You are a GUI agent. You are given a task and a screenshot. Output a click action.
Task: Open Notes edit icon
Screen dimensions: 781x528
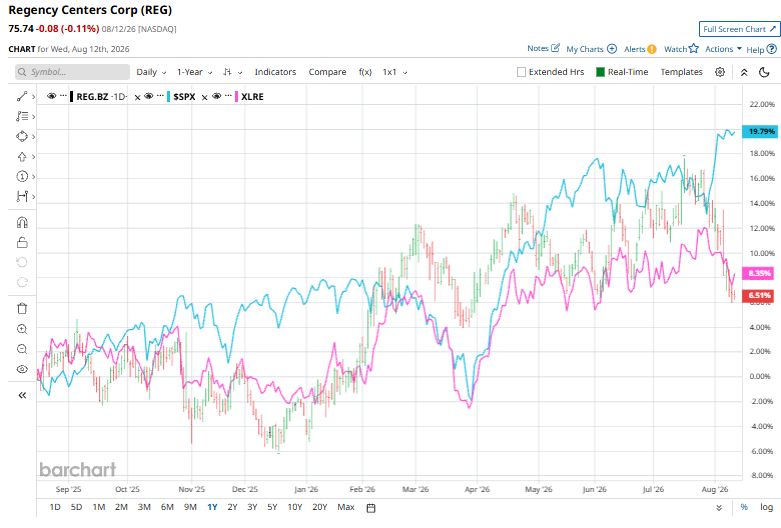coord(555,48)
